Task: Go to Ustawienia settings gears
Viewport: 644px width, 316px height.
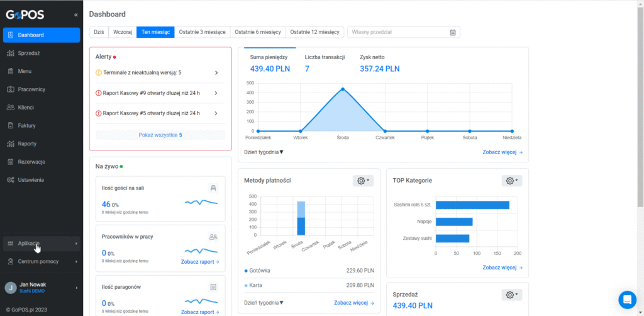Action: [41, 180]
